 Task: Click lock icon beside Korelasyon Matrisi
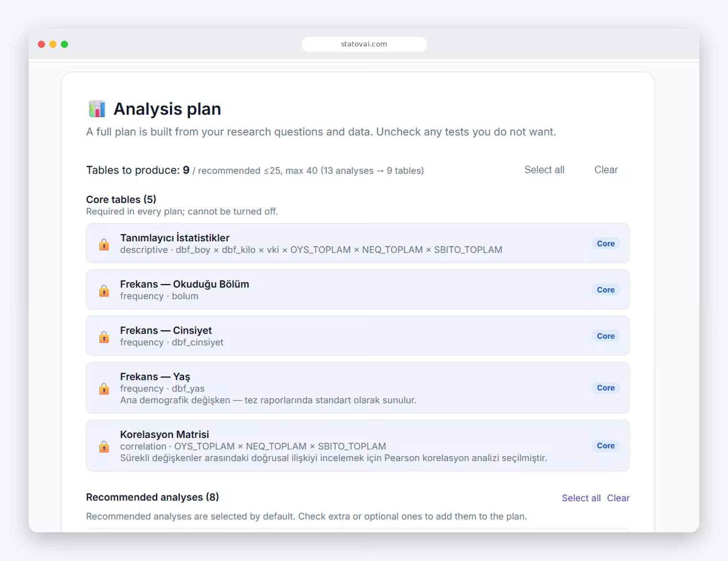[104, 446]
